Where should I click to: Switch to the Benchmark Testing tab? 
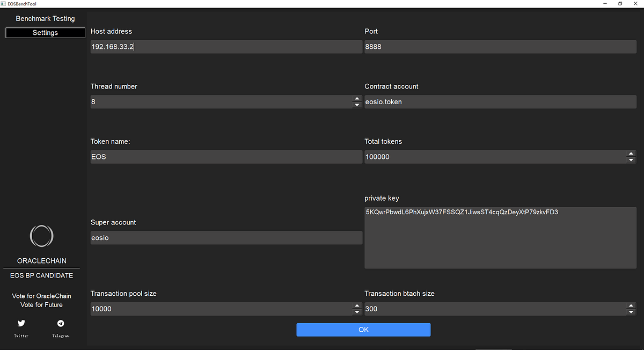(x=45, y=18)
